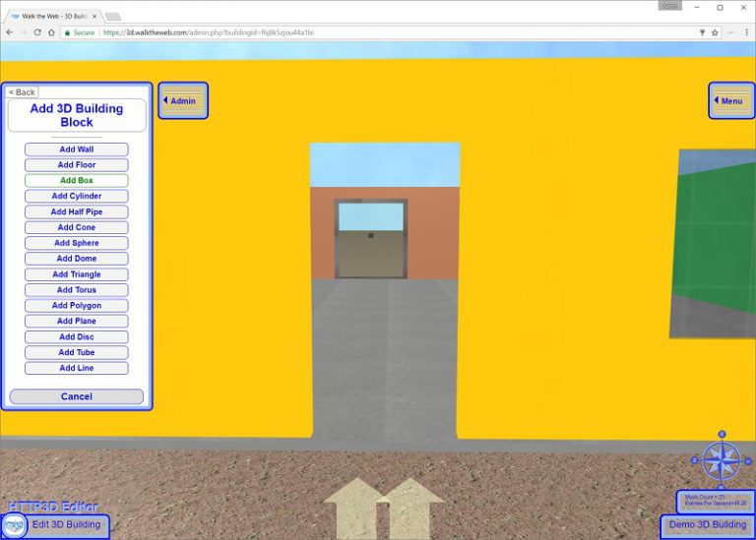Screen dimensions: 756x540
Task: Click the compass rose icon
Action: pos(721,459)
